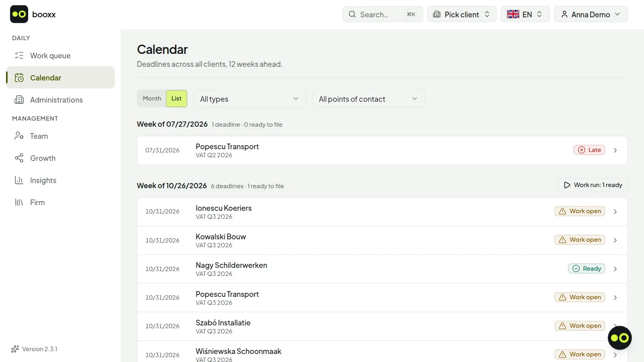The height and width of the screenshot is (362, 644).
Task: Open the Anna Demo user menu
Action: (x=591, y=14)
